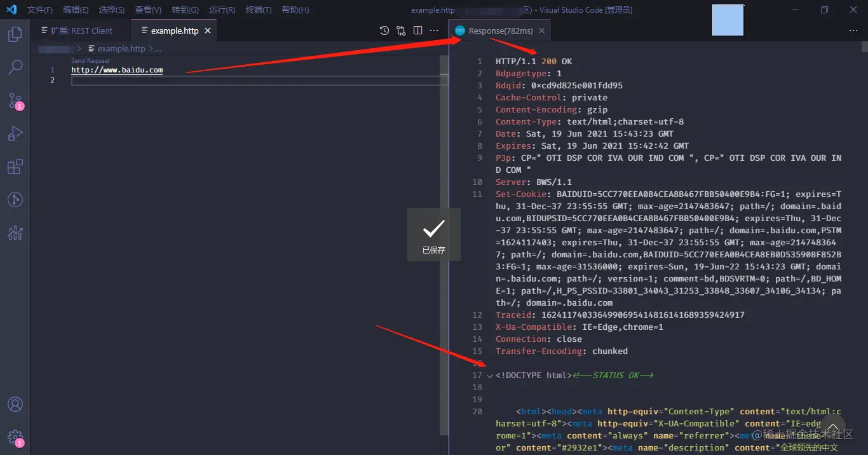Open more actions for Response editor group
Viewport: 868px width, 455px height.
[853, 31]
